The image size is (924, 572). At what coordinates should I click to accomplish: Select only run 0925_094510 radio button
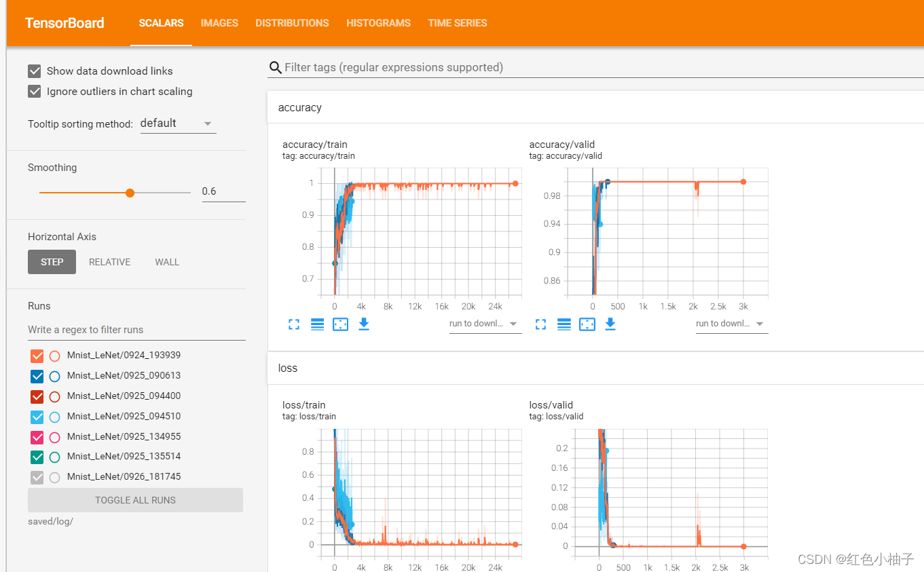tap(55, 417)
